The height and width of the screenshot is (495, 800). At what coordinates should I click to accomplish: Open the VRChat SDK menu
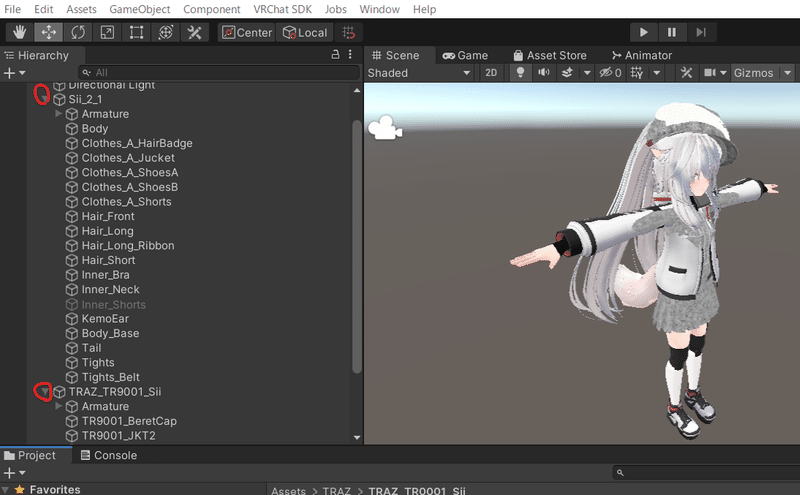pos(282,9)
